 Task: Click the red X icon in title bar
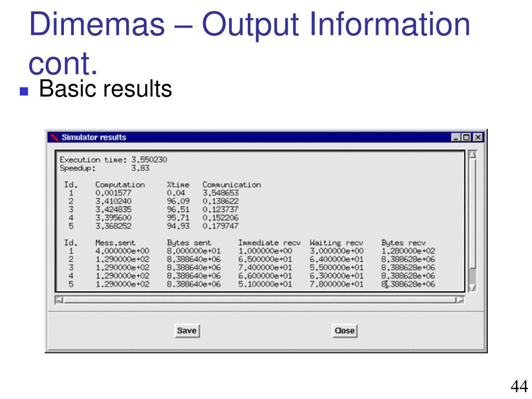click(54, 137)
